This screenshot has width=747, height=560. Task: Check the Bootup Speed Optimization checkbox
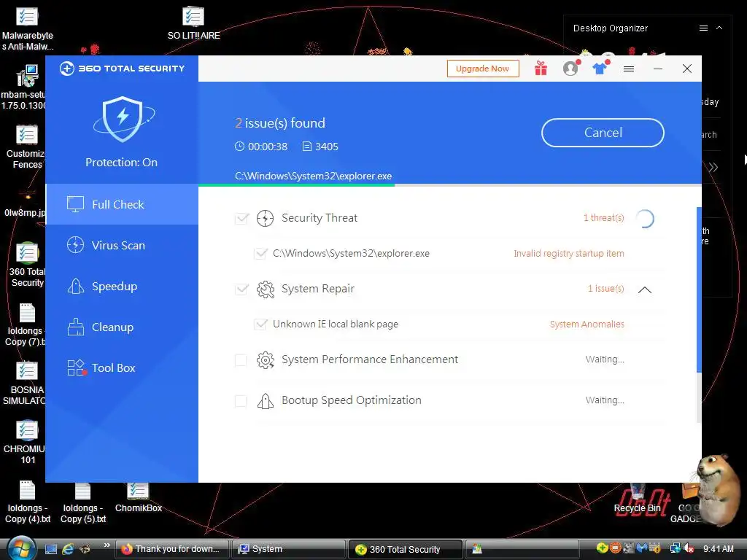tap(241, 401)
